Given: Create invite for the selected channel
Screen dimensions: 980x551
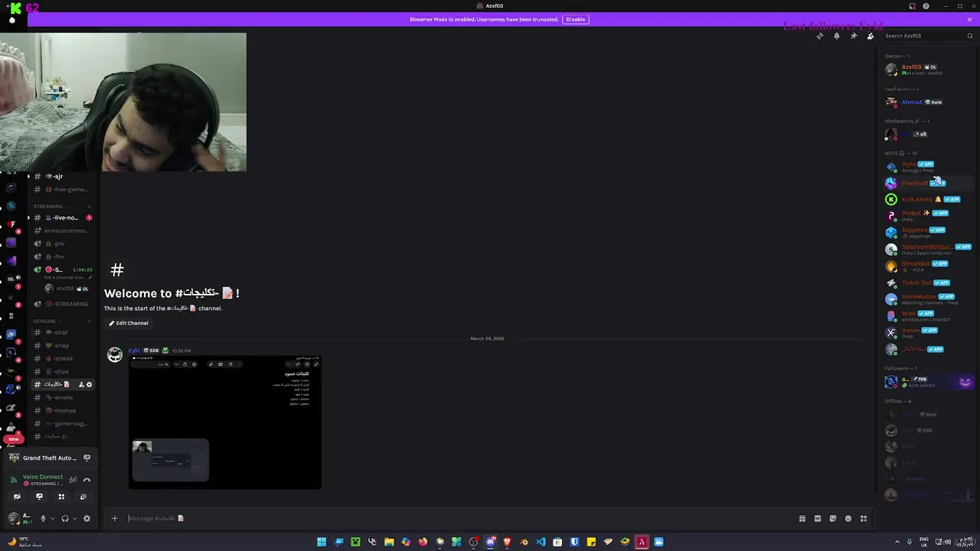Looking at the screenshot, I should tap(81, 385).
